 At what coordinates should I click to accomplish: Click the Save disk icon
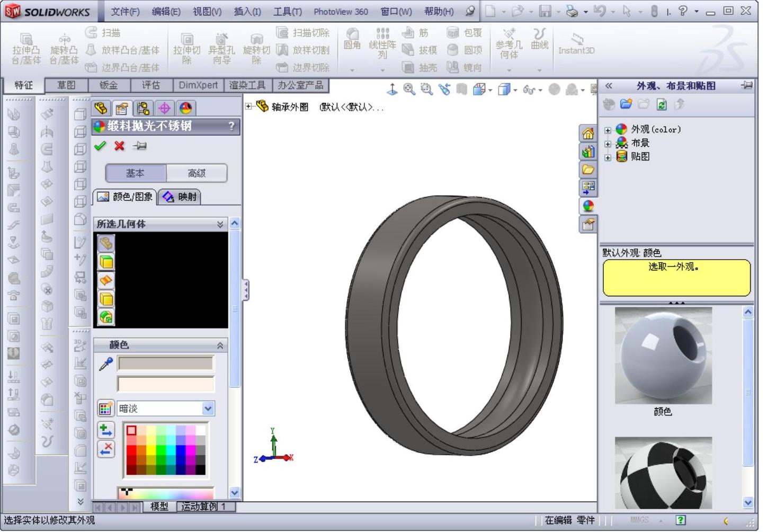(545, 11)
